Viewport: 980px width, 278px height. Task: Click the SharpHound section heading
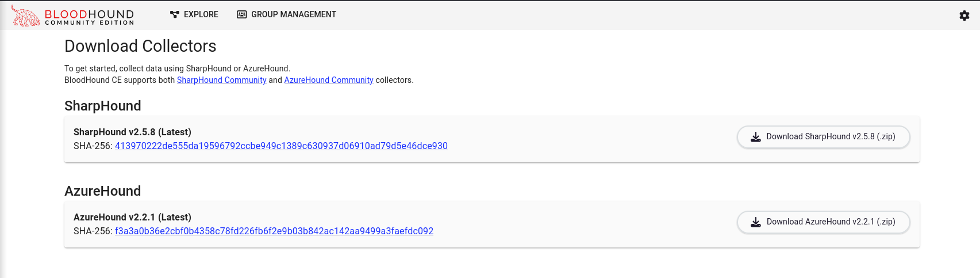(x=102, y=106)
